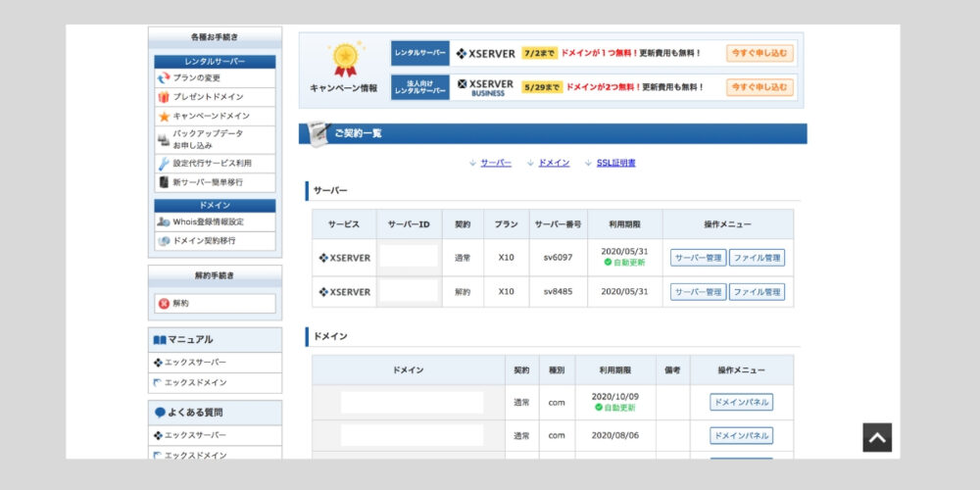
Task: Click the campaign medal ribbon icon
Action: (x=345, y=60)
